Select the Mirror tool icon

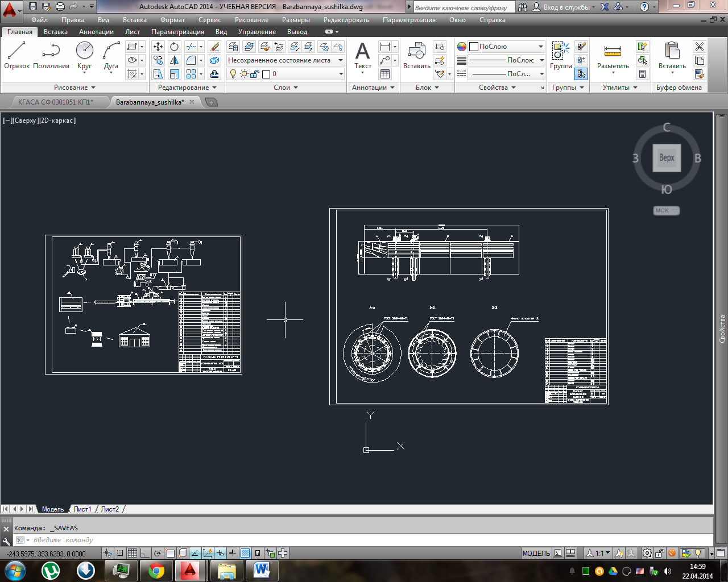[175, 60]
